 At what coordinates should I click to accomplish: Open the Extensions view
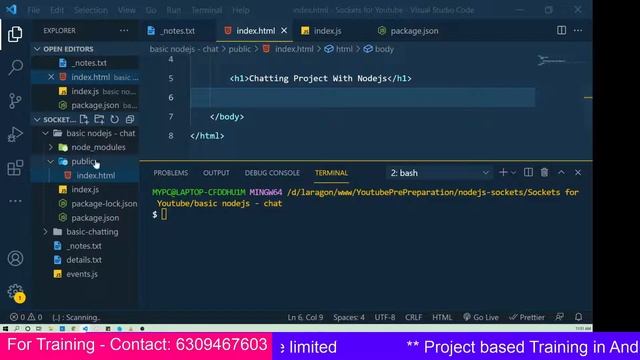pyautogui.click(x=15, y=168)
